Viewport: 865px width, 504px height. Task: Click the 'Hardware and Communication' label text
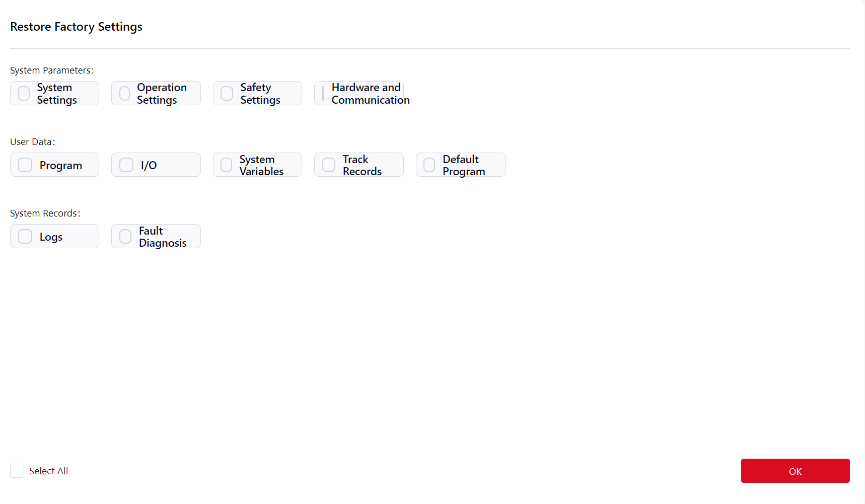coord(370,94)
